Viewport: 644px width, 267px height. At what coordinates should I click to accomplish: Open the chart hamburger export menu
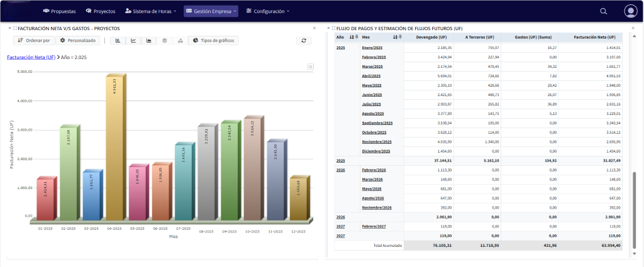pos(310,67)
